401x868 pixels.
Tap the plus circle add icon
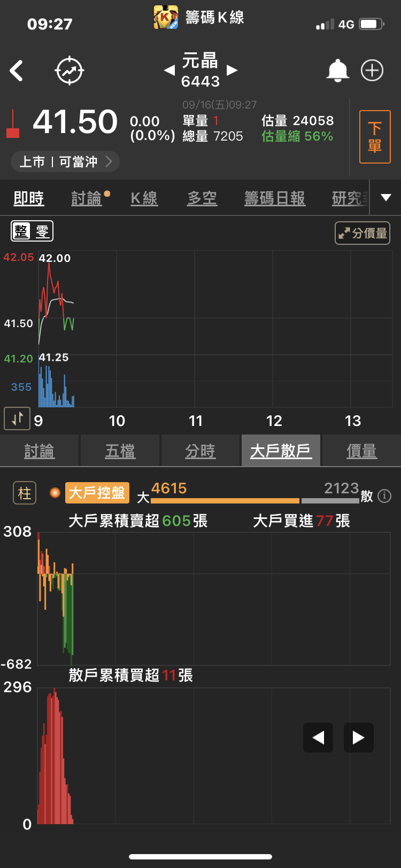pyautogui.click(x=372, y=71)
